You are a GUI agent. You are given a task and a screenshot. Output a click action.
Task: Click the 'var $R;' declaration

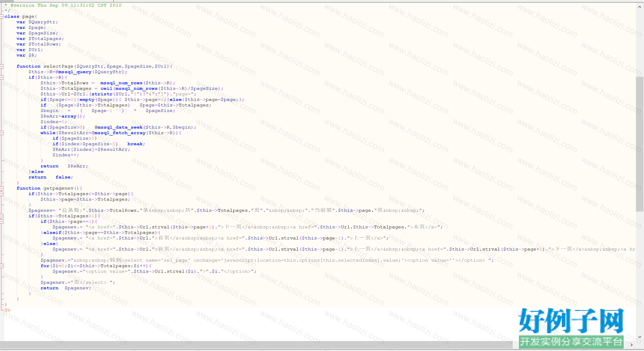coord(27,55)
